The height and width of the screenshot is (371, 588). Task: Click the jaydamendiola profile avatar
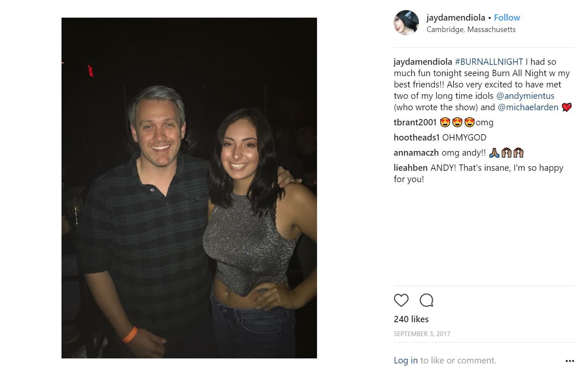pyautogui.click(x=406, y=23)
